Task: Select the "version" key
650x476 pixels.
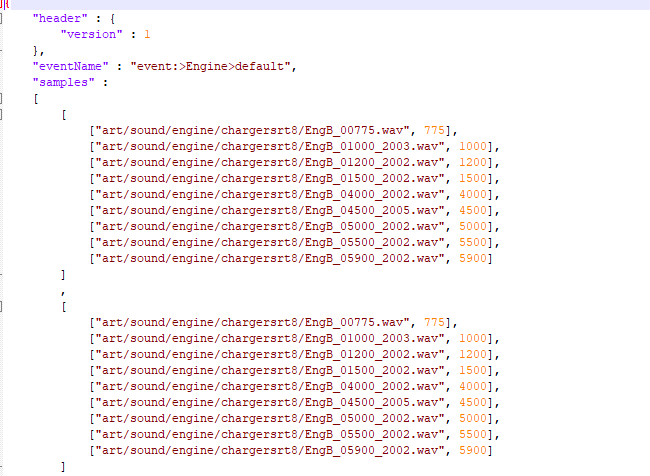Action: click(x=92, y=34)
